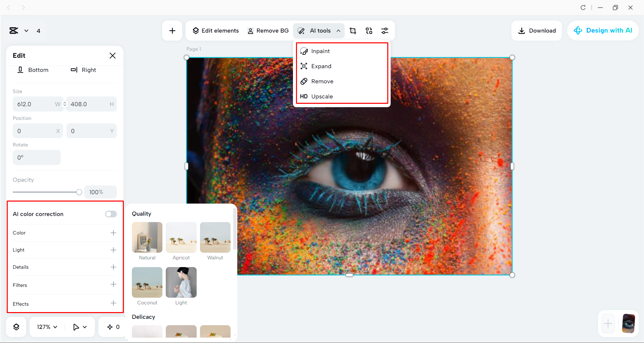Click the Design with AI button
Viewport: 644px width, 343px height.
tap(603, 30)
